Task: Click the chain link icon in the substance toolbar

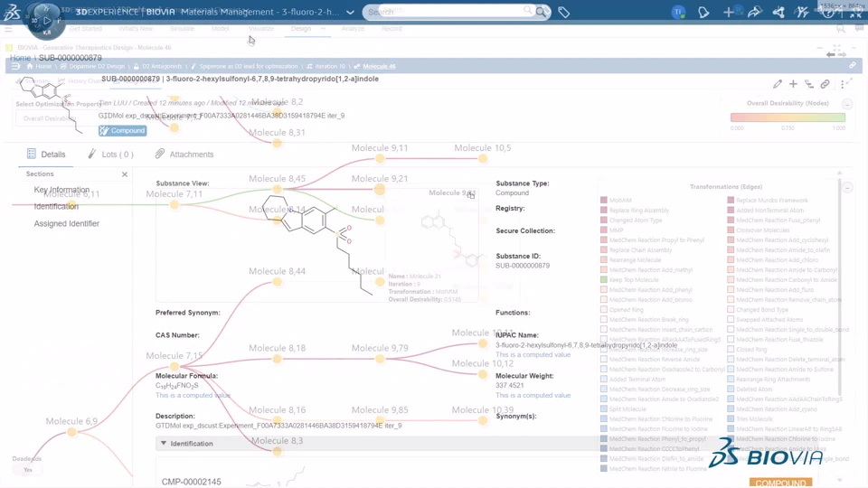Action: pos(825,84)
